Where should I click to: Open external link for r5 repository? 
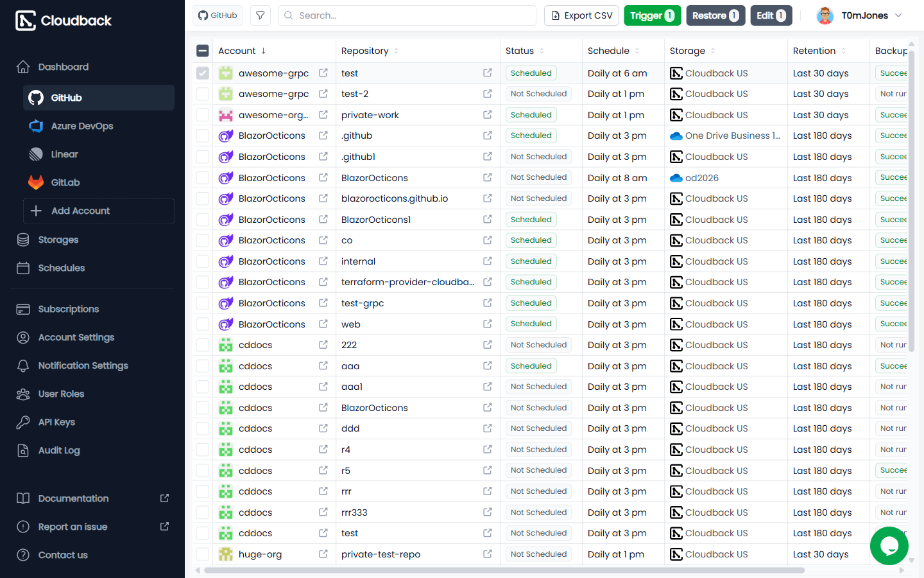488,470
